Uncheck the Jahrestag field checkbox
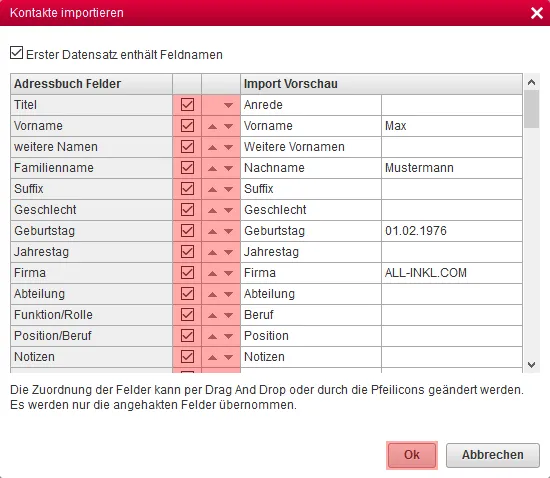550x478 pixels. 187,251
